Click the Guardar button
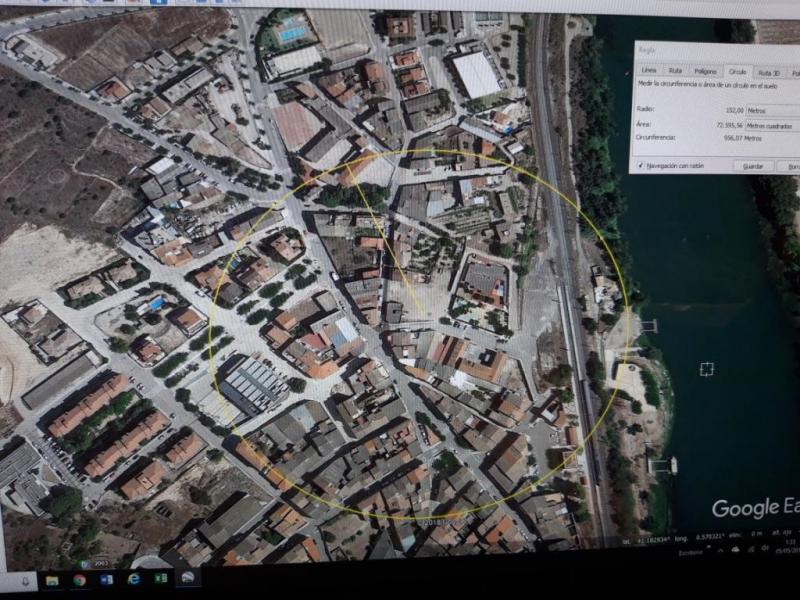 (x=753, y=166)
